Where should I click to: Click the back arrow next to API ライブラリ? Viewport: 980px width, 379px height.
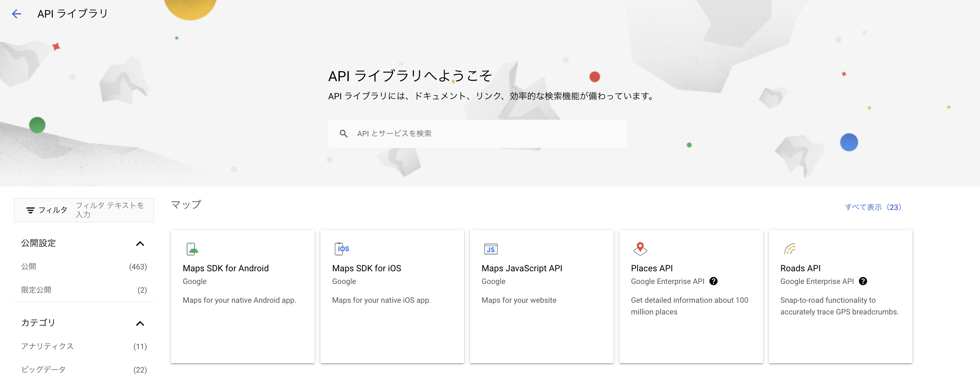point(16,14)
